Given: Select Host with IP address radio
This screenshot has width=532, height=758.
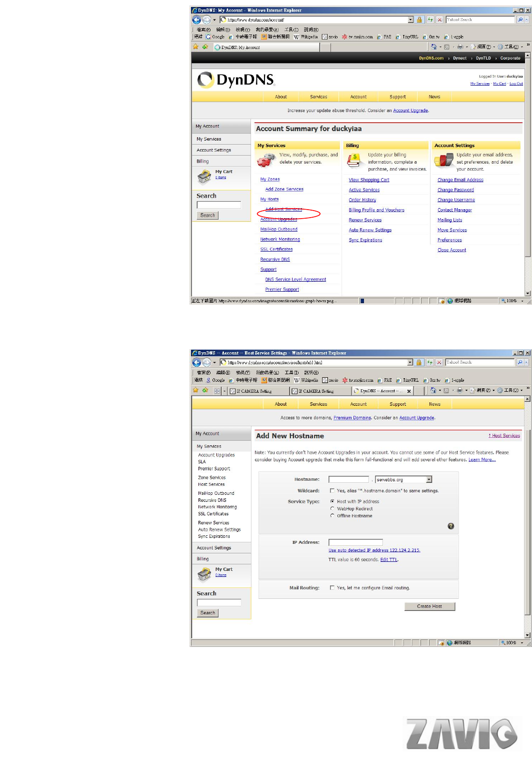Looking at the screenshot, I should (x=332, y=501).
